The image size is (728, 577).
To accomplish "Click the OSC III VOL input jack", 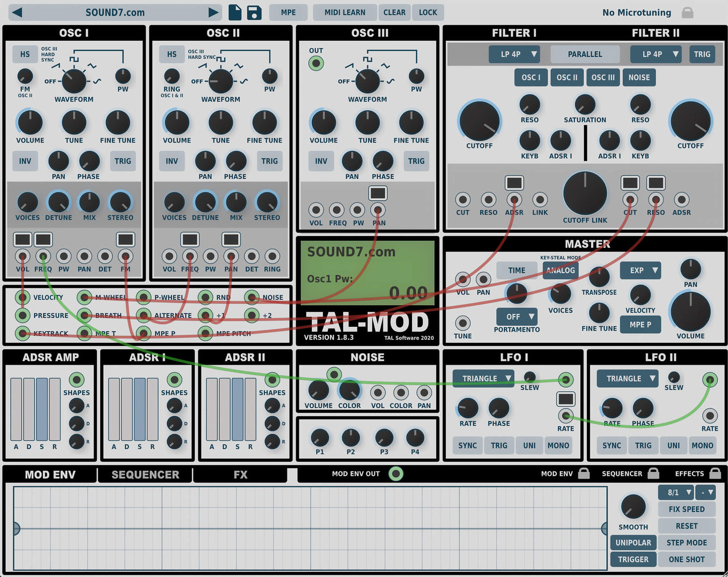I will click(x=316, y=209).
